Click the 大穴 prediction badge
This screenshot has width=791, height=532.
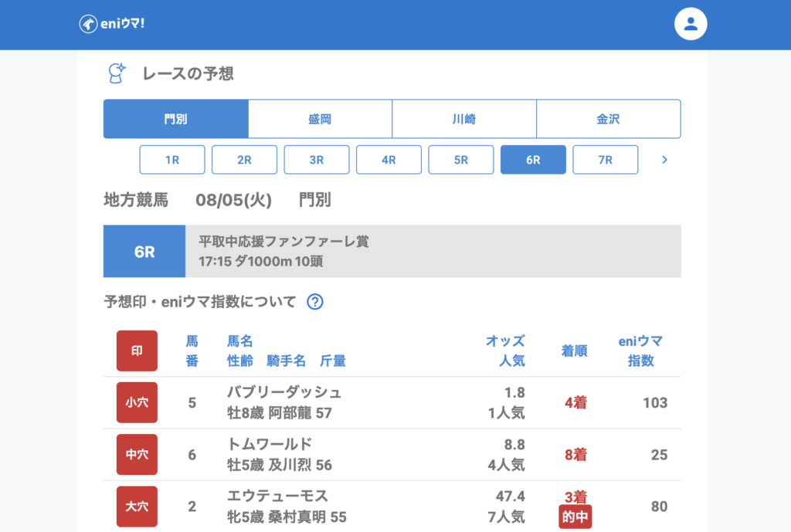(137, 507)
